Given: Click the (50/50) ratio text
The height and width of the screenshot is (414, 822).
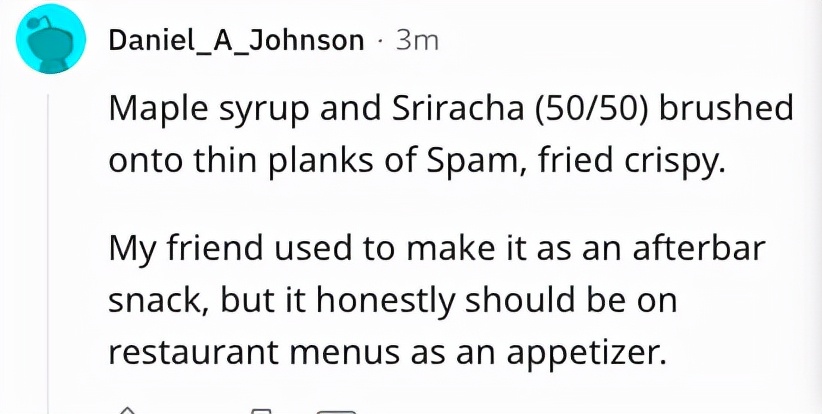Looking at the screenshot, I should (593, 108).
